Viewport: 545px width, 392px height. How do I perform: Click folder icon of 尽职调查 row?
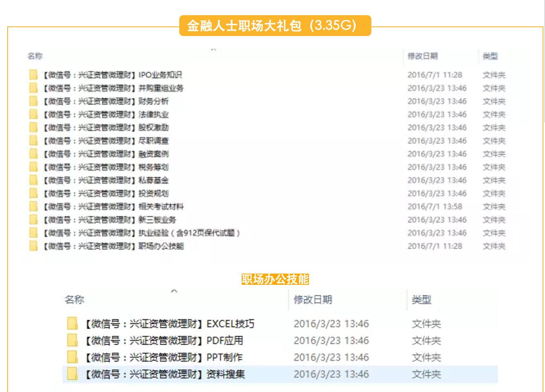coord(33,141)
